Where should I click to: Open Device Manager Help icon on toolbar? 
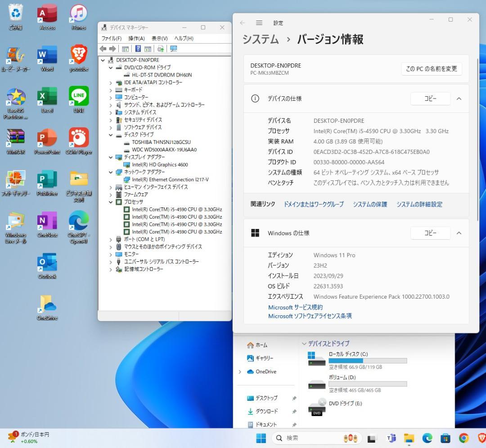point(139,49)
